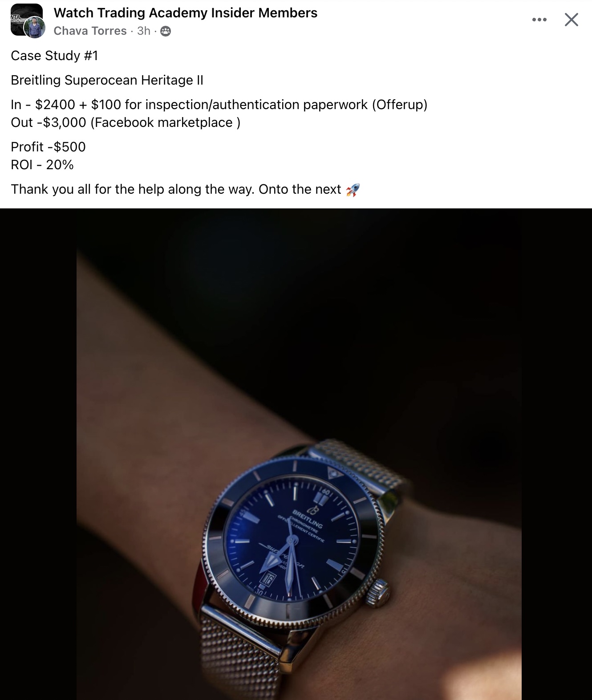Click the ROI - 20% line
This screenshot has width=592, height=700.
(x=42, y=165)
